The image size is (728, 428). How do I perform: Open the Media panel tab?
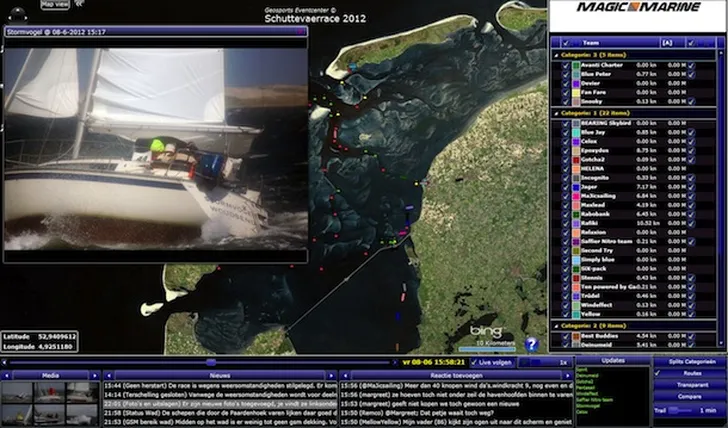[x=50, y=375]
